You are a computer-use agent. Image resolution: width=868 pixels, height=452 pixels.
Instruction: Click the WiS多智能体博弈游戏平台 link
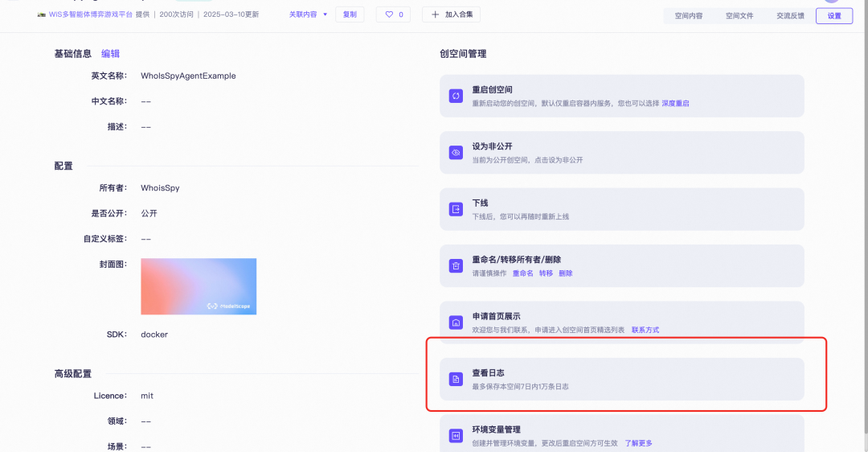click(91, 14)
